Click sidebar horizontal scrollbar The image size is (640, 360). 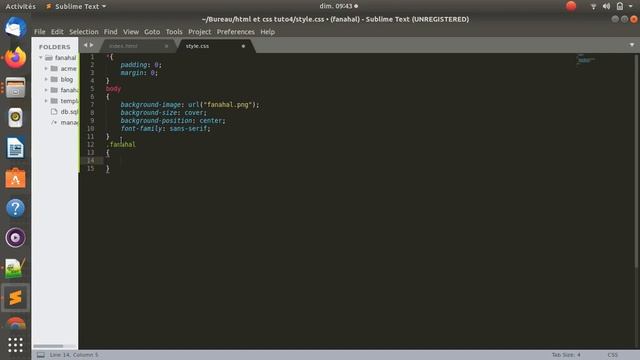point(48,346)
